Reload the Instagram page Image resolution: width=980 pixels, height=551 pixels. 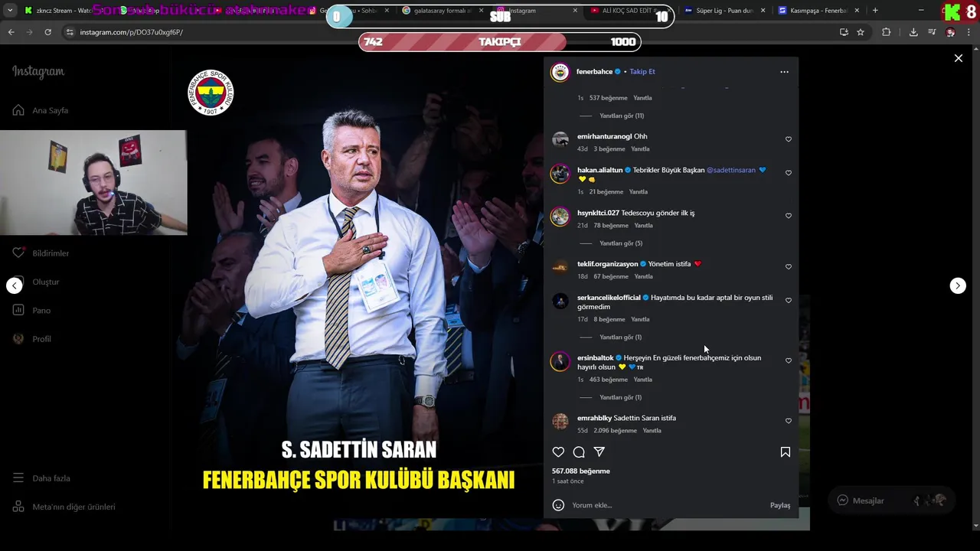pyautogui.click(x=47, y=32)
